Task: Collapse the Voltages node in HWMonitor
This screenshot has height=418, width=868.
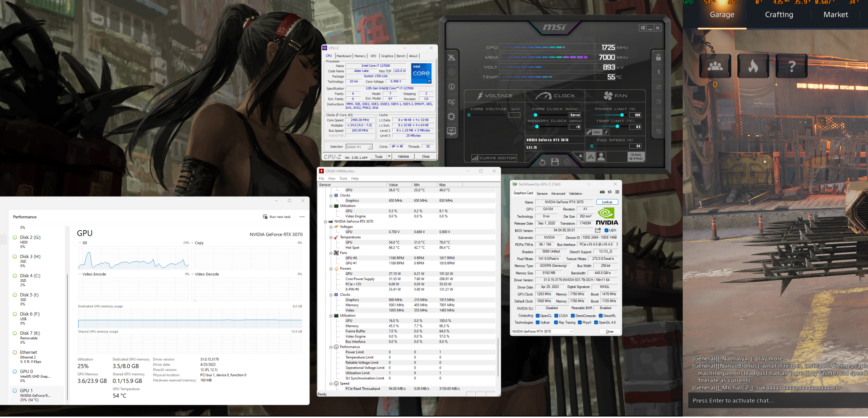Action: point(331,226)
